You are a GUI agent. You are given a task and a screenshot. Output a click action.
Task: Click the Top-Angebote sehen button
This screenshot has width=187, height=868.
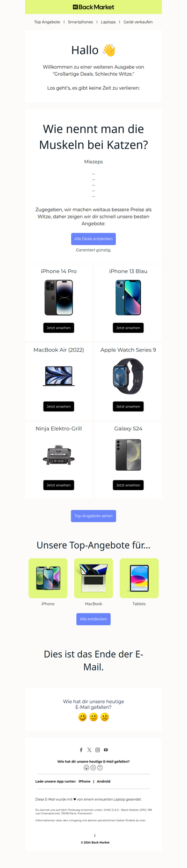tap(93, 516)
